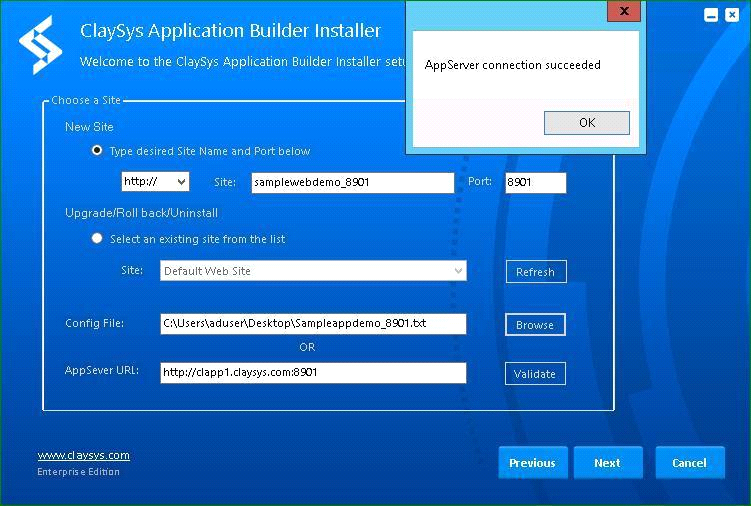
Task: Click the 'Upgrade/Roll back/Uninstall' heading
Action: [x=141, y=213]
